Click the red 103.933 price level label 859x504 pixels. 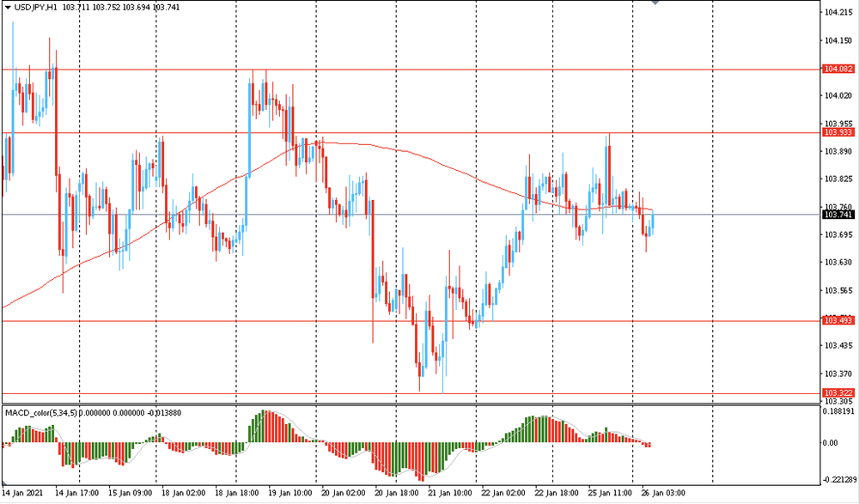click(838, 132)
